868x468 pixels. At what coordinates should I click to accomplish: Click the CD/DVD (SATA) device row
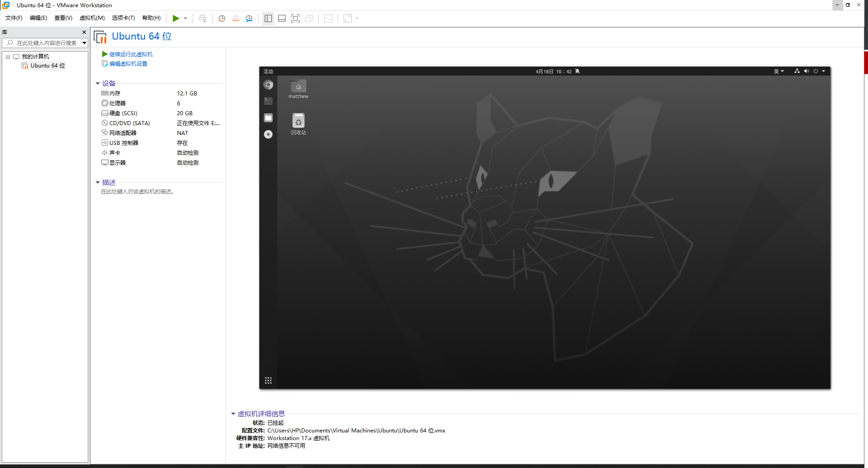[x=161, y=123]
